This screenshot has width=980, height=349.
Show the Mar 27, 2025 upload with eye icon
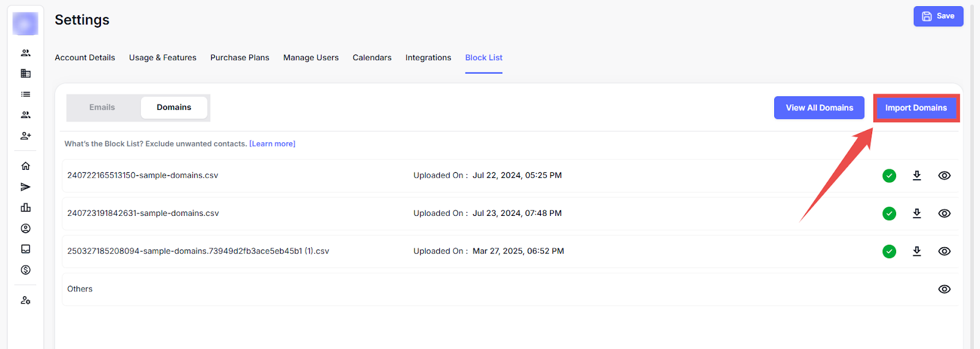coord(944,251)
